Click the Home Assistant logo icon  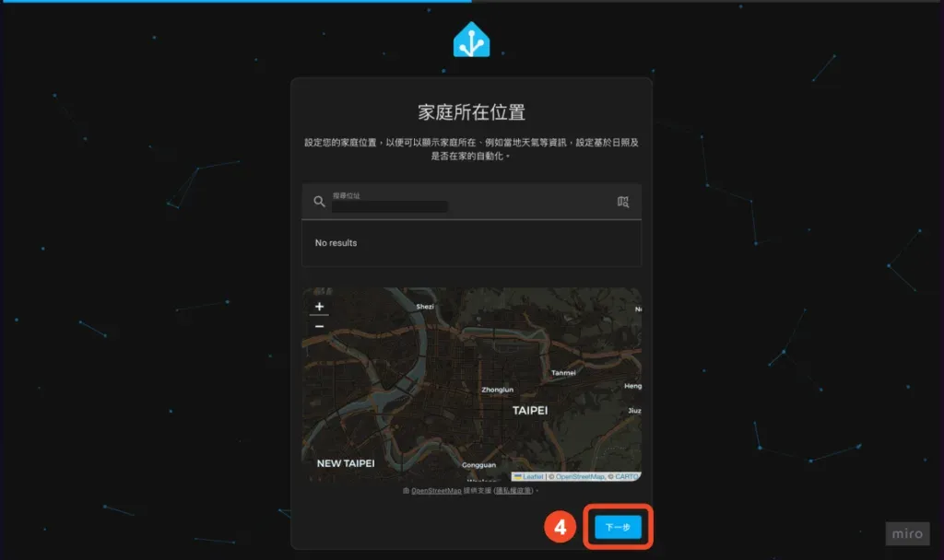point(472,39)
